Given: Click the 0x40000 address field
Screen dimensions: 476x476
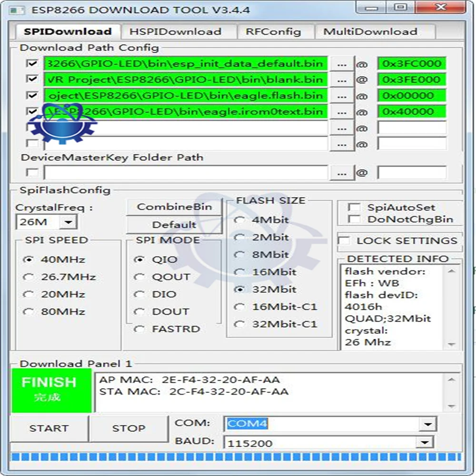Looking at the screenshot, I should 412,112.
